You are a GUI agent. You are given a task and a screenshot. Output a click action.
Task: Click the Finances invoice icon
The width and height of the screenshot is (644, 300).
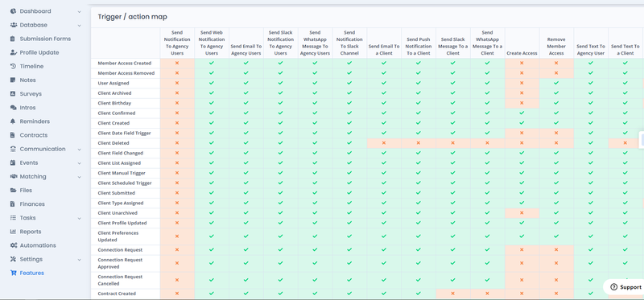point(12,204)
